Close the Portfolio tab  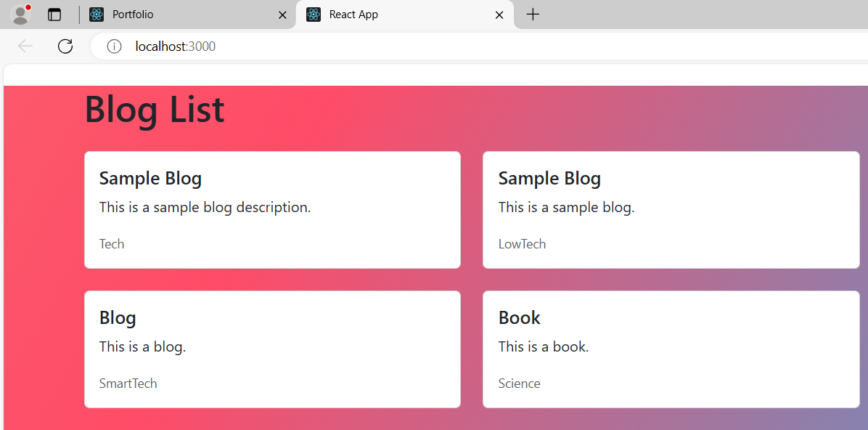click(282, 15)
